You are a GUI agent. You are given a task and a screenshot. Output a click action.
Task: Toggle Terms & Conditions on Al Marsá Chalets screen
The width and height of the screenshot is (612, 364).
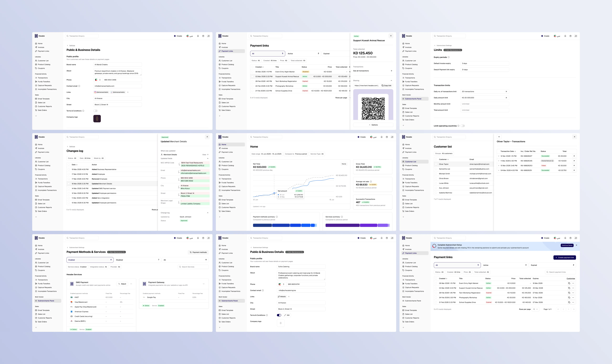pyautogui.click(x=95, y=111)
